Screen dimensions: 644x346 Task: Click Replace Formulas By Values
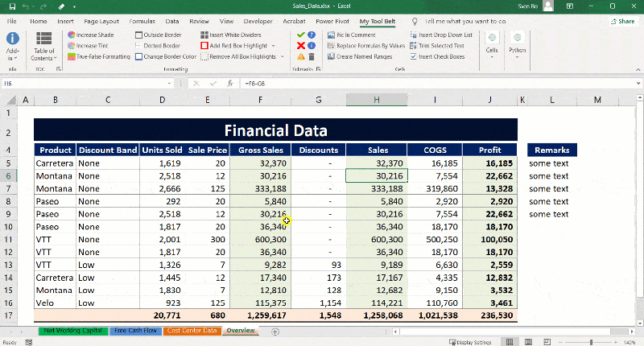pyautogui.click(x=366, y=46)
